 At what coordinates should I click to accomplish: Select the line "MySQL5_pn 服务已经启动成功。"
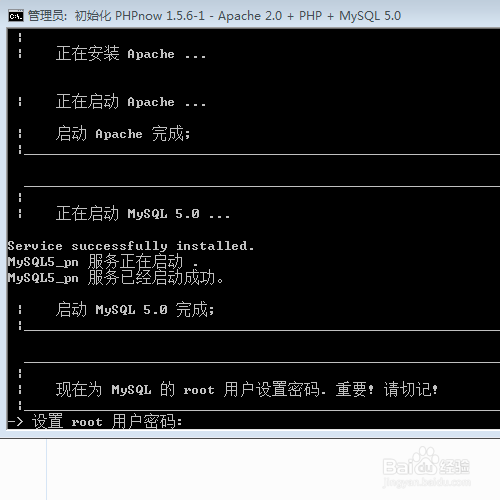coord(115,277)
